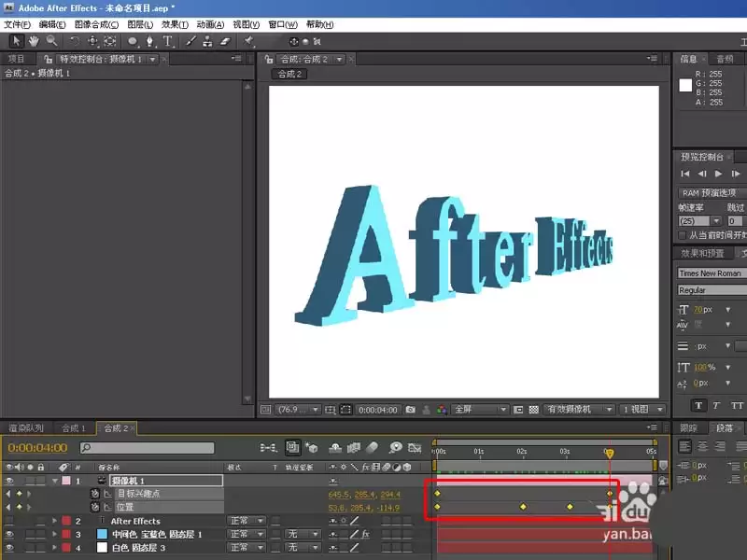This screenshot has height=560, width=747.
Task: Click the snapshot camera icon in viewer
Action: point(410,410)
